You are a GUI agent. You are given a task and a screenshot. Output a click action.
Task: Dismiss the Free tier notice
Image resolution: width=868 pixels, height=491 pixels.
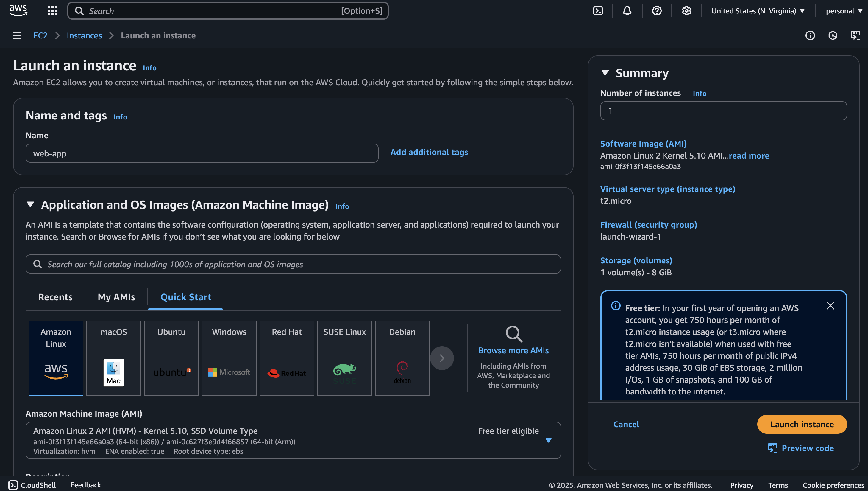click(x=830, y=305)
